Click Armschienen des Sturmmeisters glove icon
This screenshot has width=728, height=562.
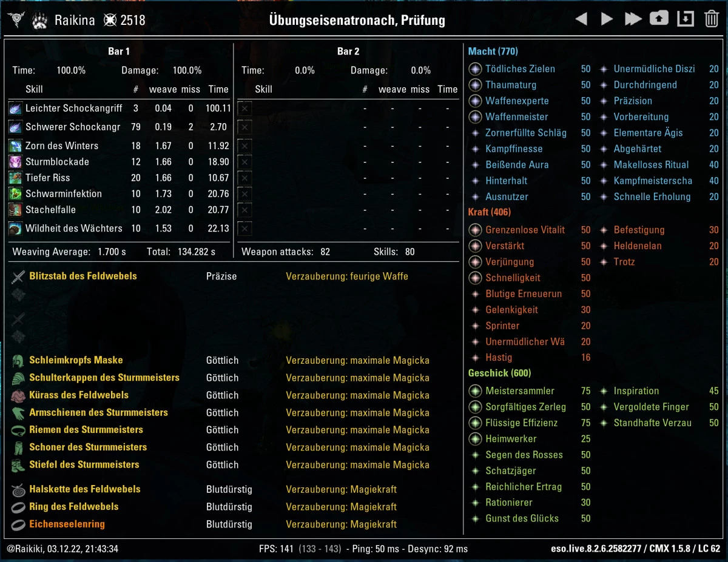coord(18,413)
